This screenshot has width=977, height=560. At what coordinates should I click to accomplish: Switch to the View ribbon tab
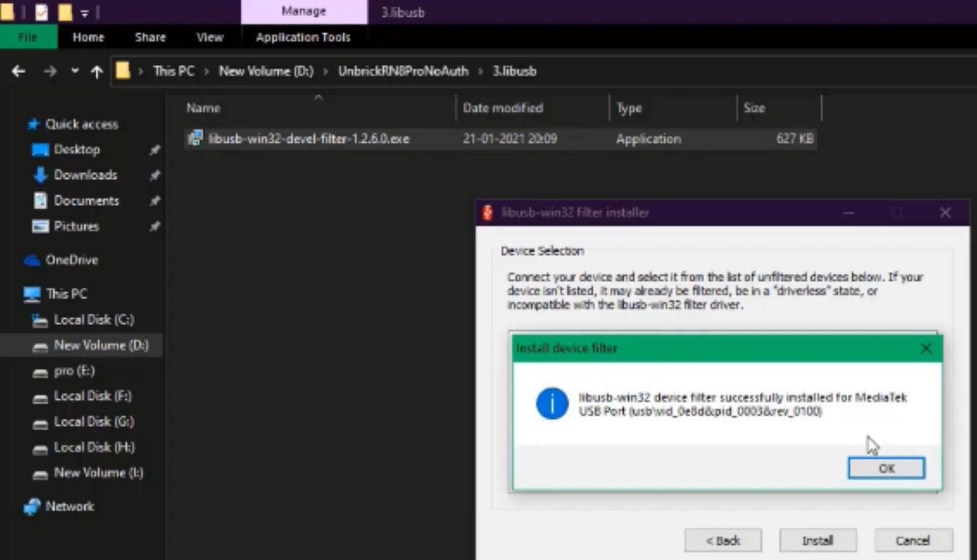[209, 37]
